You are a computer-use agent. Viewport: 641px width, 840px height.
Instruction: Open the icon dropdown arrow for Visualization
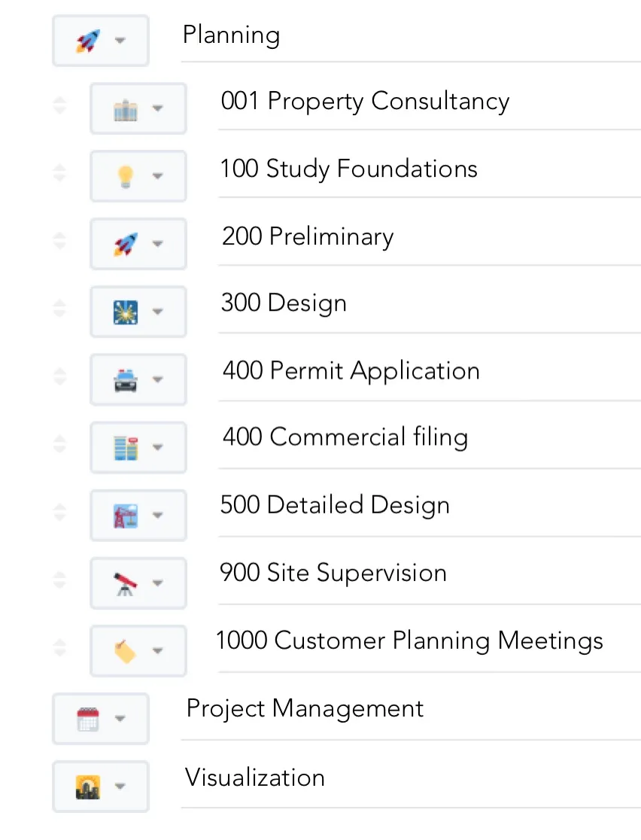[120, 787]
